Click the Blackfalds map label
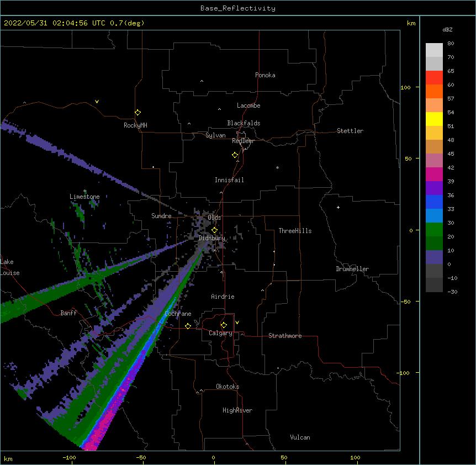Screen dimensions: 476x465 pyautogui.click(x=244, y=123)
